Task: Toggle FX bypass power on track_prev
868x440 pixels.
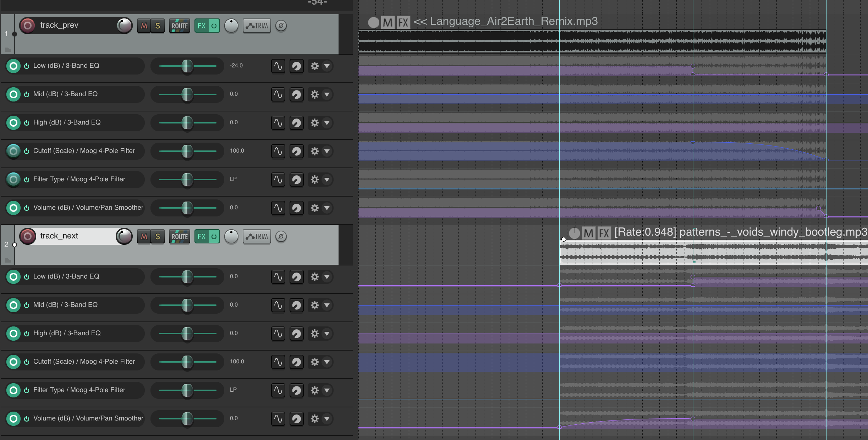Action: coord(214,26)
